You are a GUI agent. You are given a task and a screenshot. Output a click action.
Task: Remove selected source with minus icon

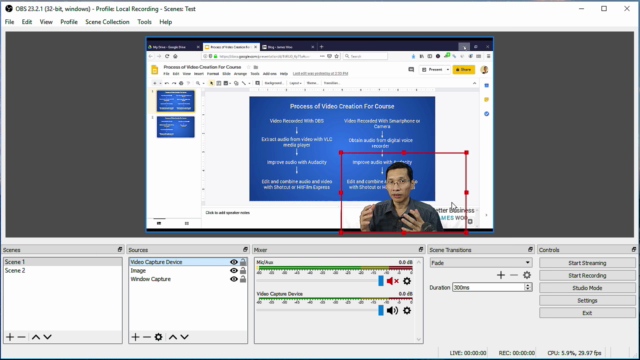[147, 337]
